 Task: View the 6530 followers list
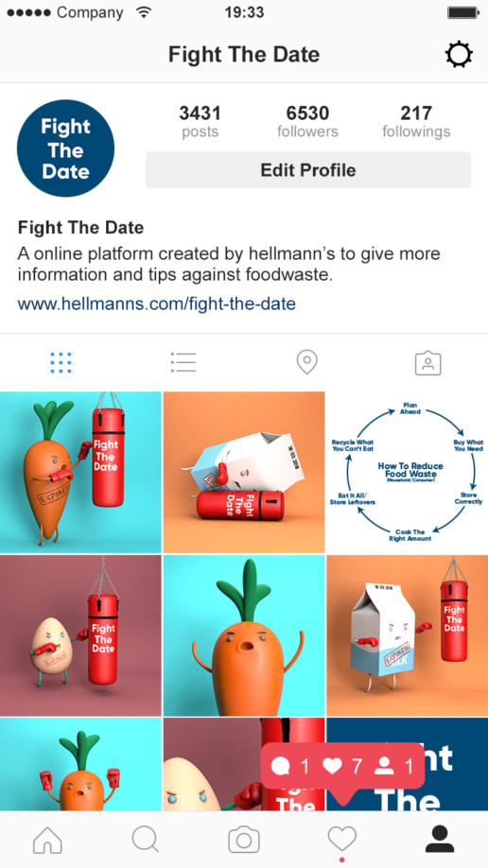click(307, 122)
